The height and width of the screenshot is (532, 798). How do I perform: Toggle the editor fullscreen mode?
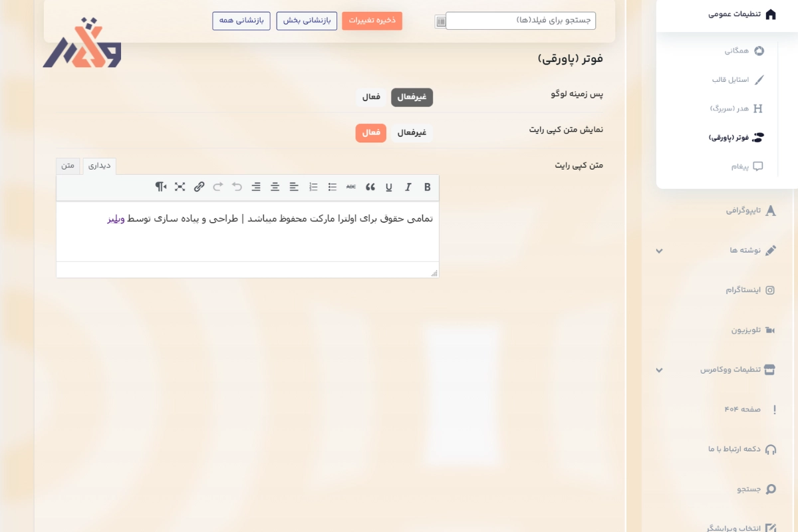tap(180, 187)
